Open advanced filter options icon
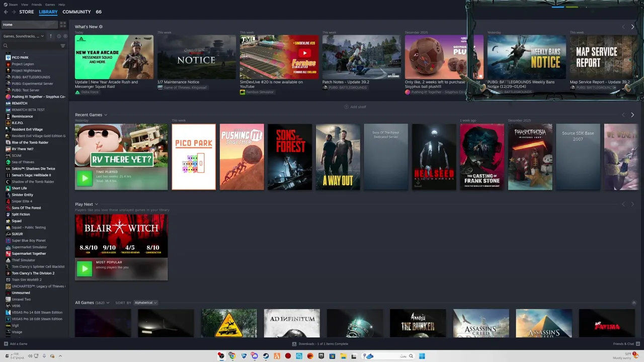Viewport: 644px width, 362px height. click(x=63, y=46)
